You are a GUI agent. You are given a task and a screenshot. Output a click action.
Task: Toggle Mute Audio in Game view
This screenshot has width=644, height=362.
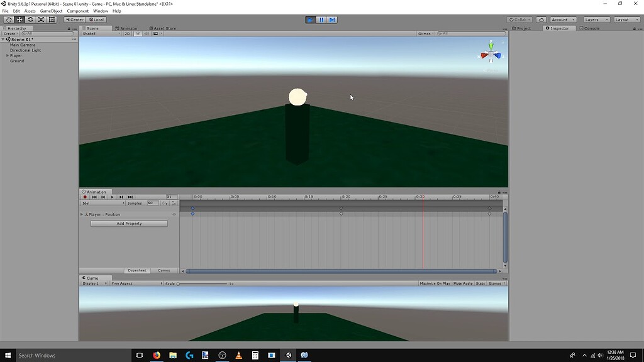click(x=464, y=283)
